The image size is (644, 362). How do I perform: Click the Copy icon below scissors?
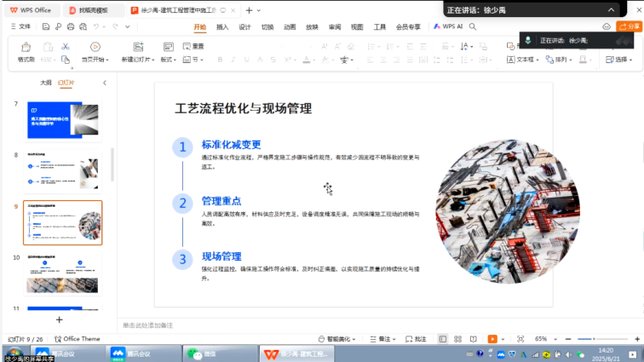click(66, 60)
